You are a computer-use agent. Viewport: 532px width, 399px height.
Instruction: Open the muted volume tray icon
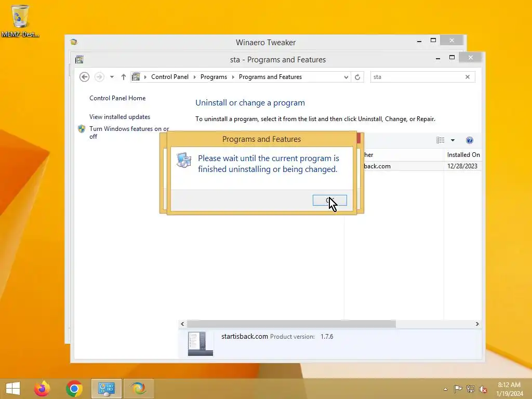pyautogui.click(x=483, y=389)
